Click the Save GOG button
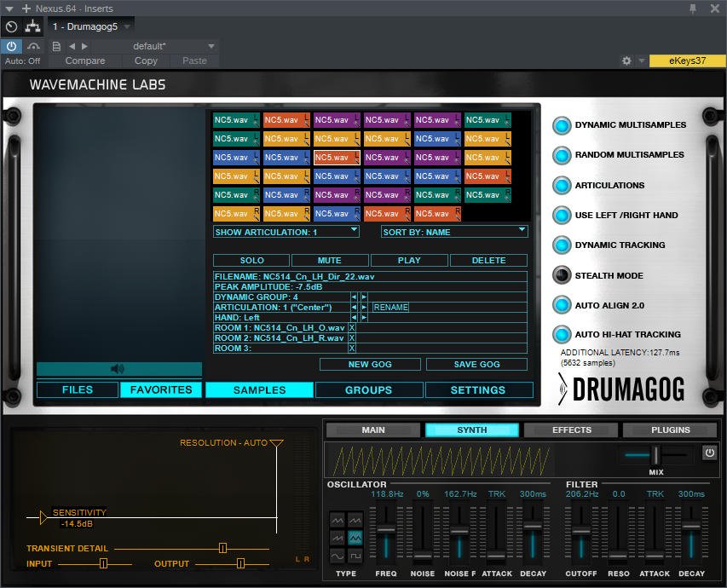 476,364
